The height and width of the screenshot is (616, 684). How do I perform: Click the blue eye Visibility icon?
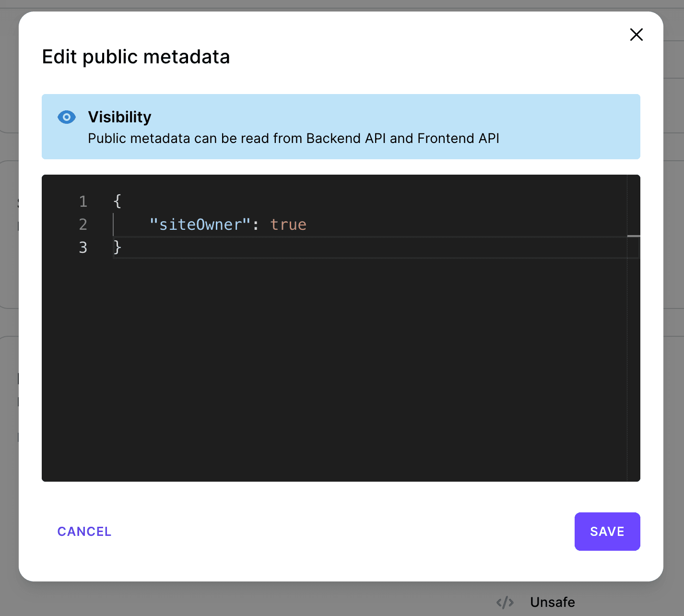click(x=67, y=117)
